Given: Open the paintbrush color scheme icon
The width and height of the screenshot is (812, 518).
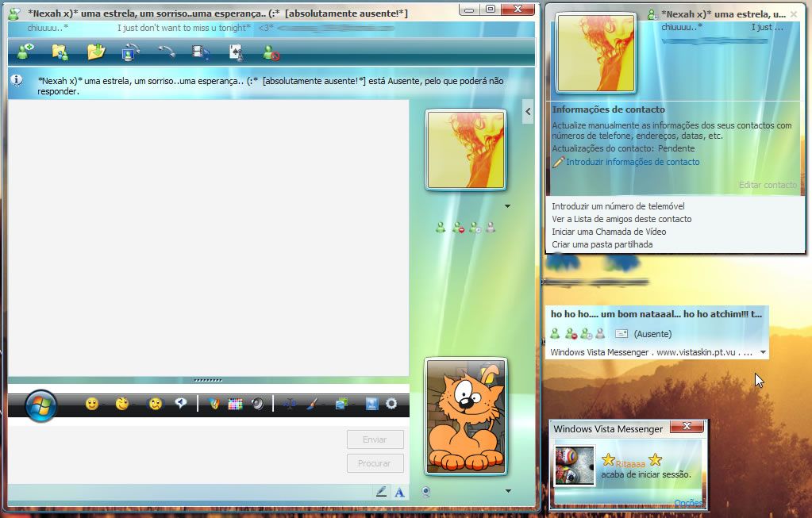Looking at the screenshot, I should tap(311, 404).
